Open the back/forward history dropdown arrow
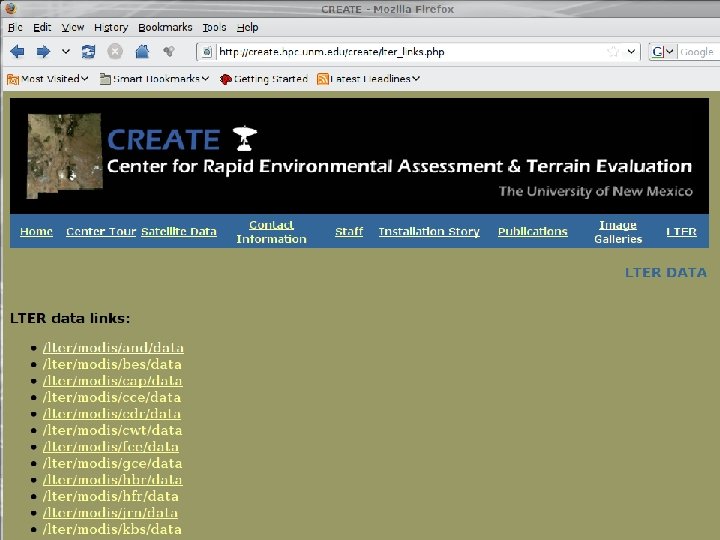Screen dimensions: 720x540 point(66,51)
